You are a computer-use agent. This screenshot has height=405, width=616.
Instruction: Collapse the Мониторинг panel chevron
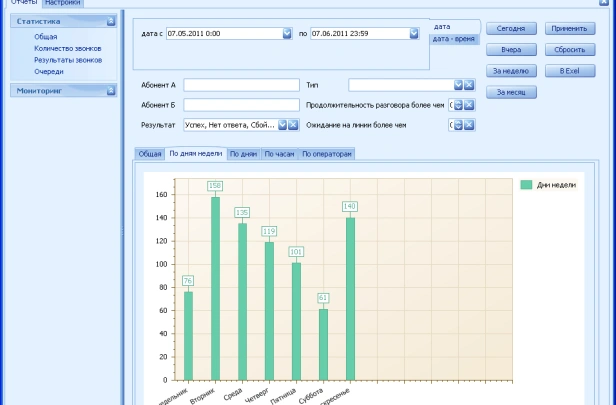point(111,90)
